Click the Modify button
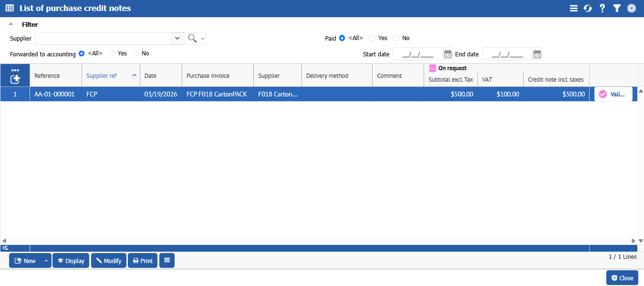The height and width of the screenshot is (286, 644). coord(109,261)
